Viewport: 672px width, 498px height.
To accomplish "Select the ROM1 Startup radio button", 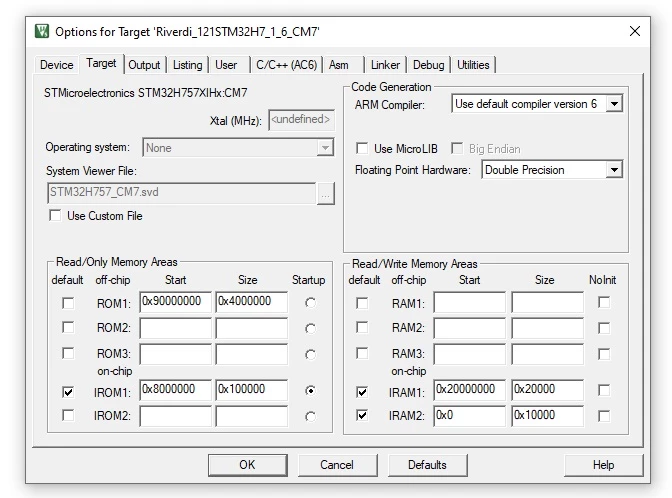I will (x=310, y=303).
